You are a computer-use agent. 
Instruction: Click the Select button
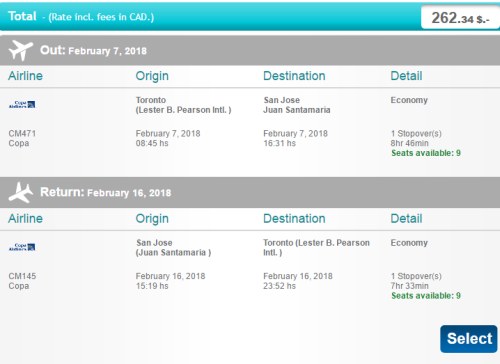pos(469,339)
